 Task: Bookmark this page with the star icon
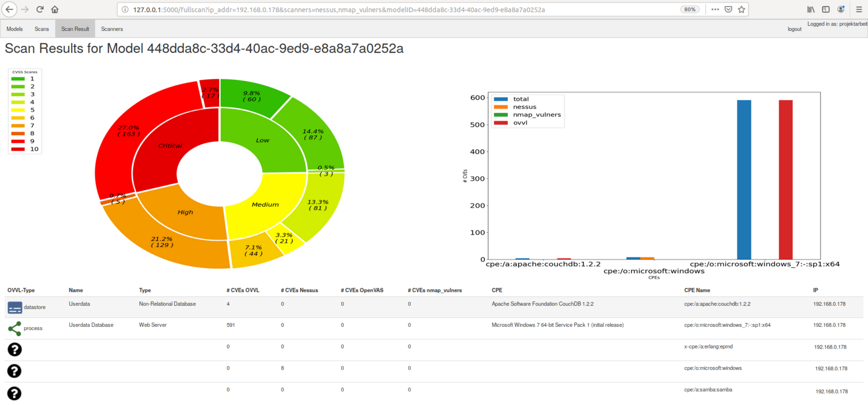[x=742, y=9]
